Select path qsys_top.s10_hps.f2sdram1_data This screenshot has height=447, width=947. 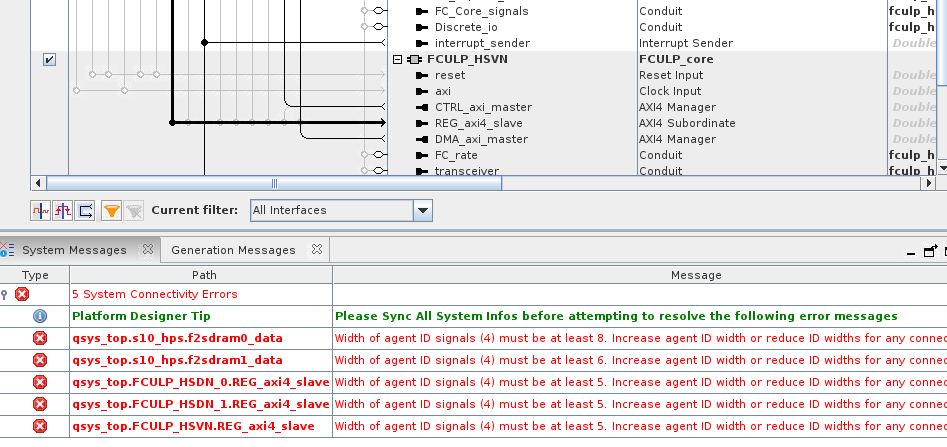[178, 360]
